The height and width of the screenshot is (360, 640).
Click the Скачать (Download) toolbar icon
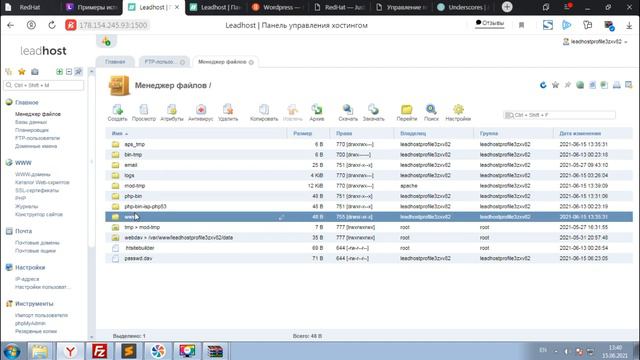348,112
